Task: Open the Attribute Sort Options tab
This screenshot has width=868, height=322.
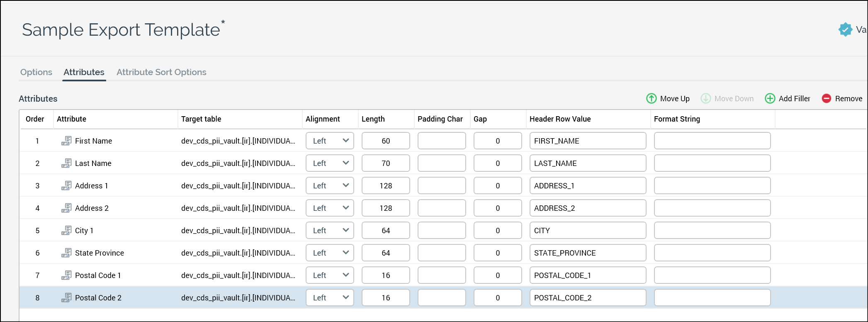Action: [x=161, y=72]
